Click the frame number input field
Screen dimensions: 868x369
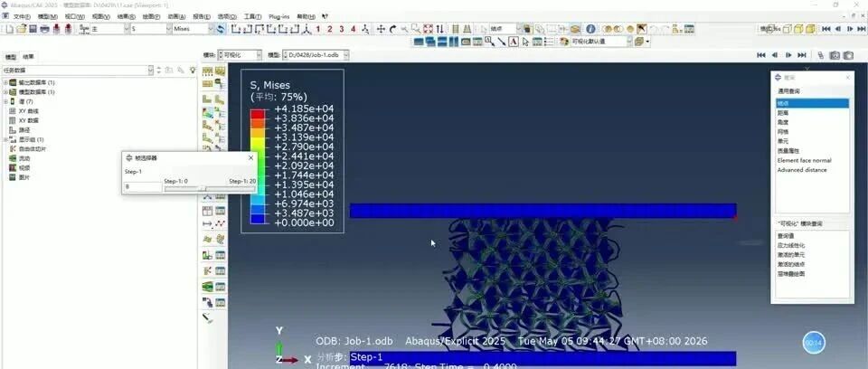(143, 187)
